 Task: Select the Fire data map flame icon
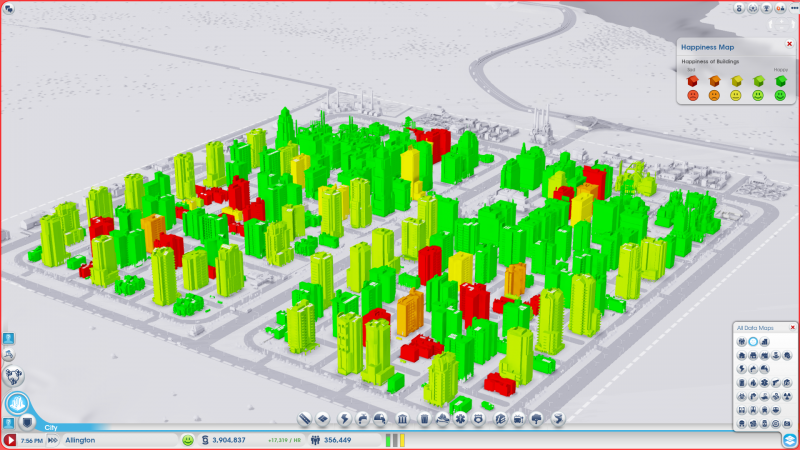click(x=753, y=383)
